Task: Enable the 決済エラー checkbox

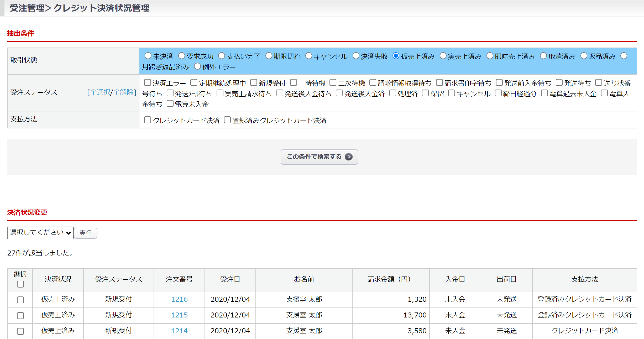Action: (148, 83)
